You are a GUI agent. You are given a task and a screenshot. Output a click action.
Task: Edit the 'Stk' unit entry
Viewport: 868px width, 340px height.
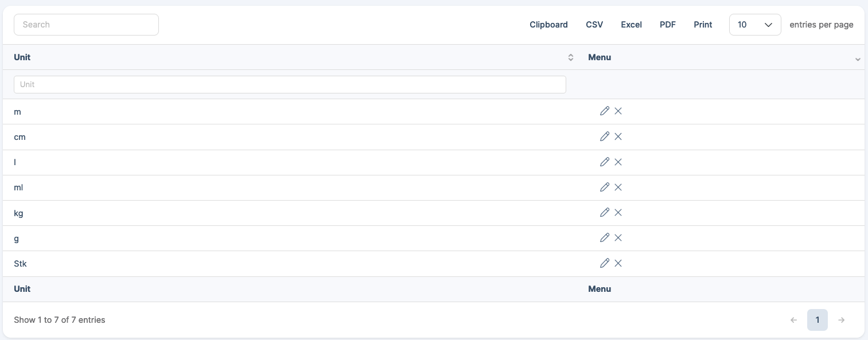pos(604,263)
